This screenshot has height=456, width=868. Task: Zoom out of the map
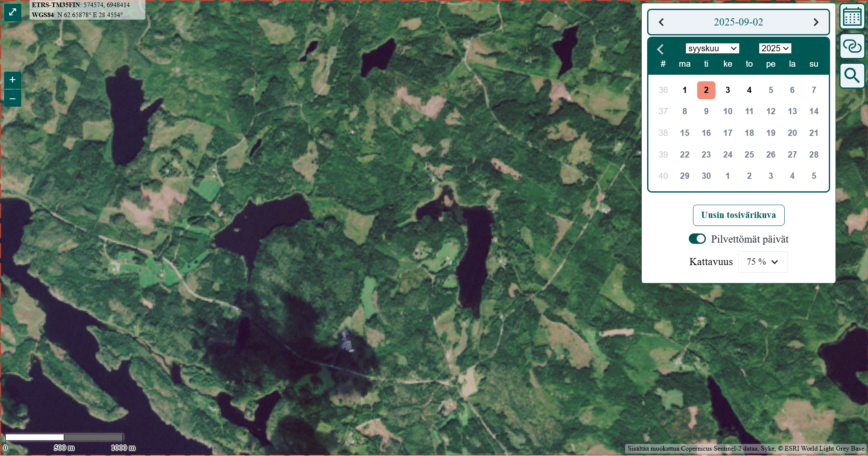[x=13, y=99]
